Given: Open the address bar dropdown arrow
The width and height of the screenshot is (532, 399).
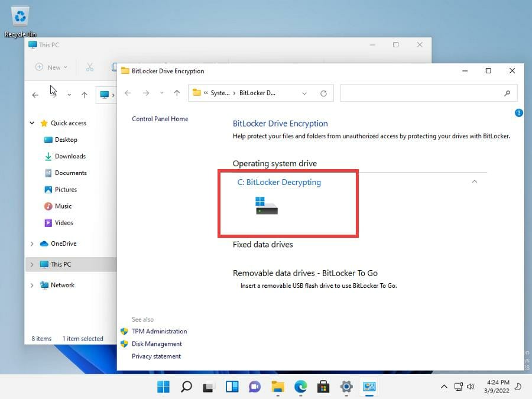Looking at the screenshot, I should coord(304,93).
